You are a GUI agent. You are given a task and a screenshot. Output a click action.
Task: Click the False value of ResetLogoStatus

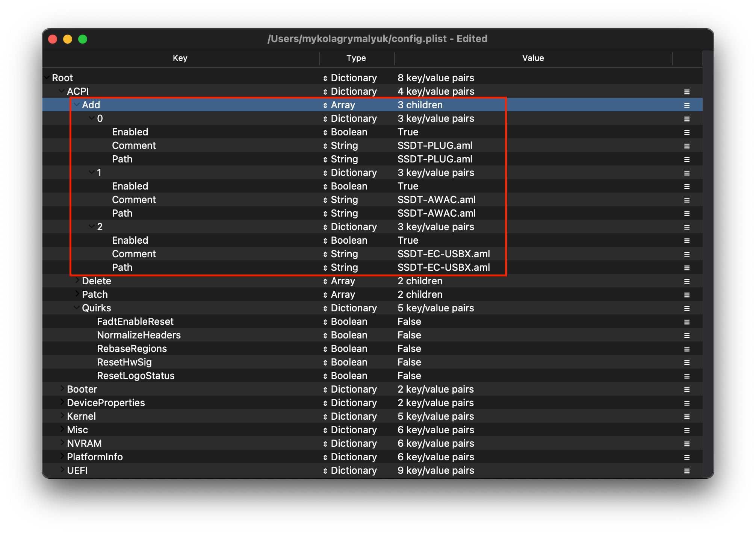409,376
